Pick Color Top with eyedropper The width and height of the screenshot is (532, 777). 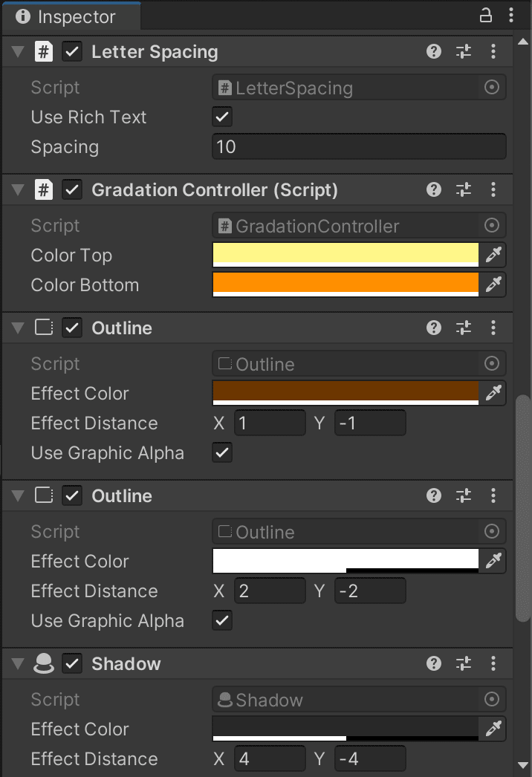coord(493,255)
